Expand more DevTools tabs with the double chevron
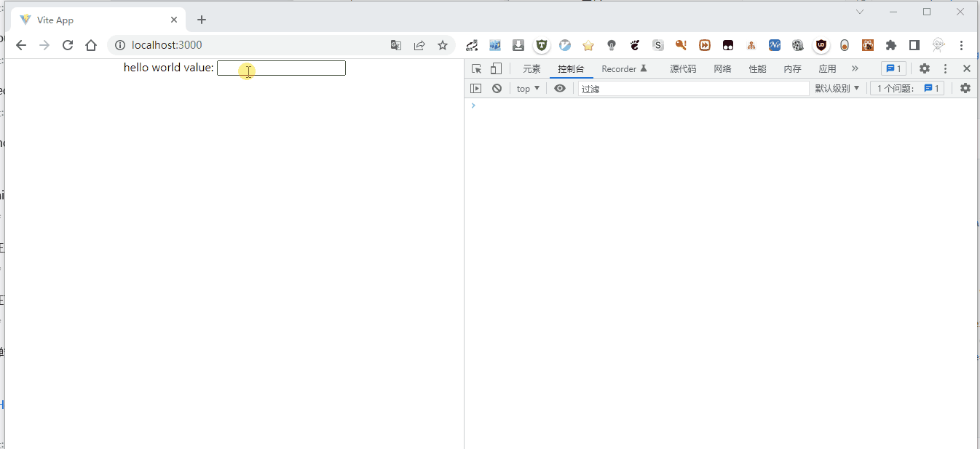The height and width of the screenshot is (449, 980). point(855,68)
